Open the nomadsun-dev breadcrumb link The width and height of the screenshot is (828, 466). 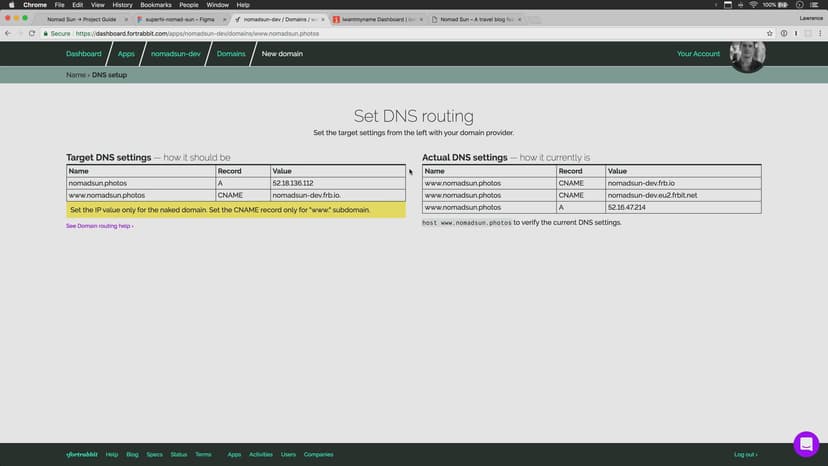[174, 54]
